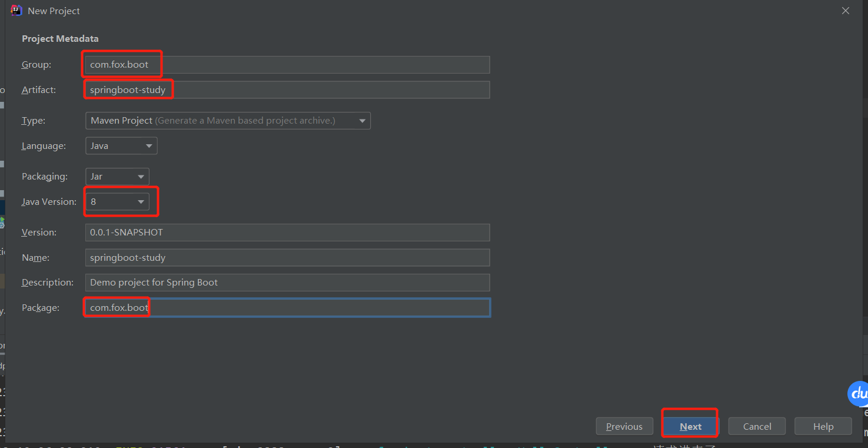Click into the Name field springboot-study

click(x=287, y=257)
